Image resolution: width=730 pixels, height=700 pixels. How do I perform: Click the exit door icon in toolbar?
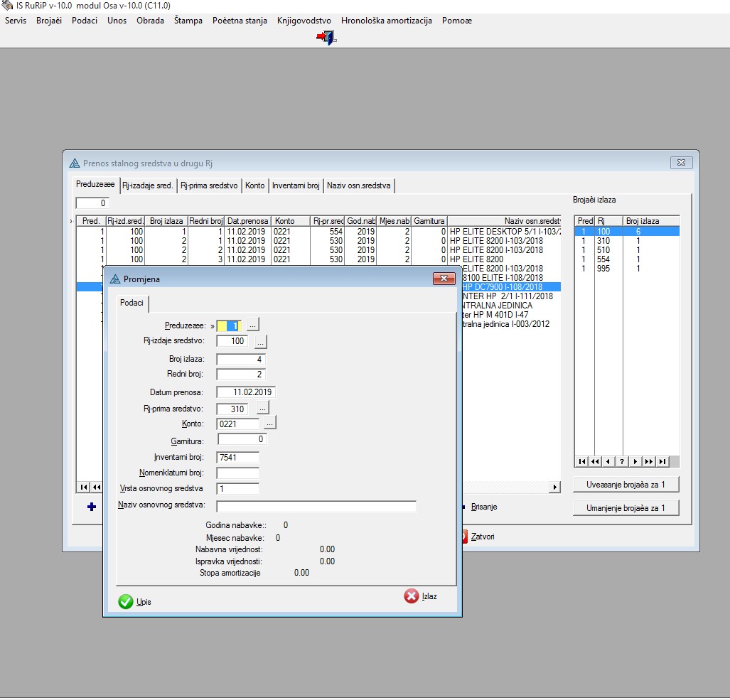[x=326, y=38]
